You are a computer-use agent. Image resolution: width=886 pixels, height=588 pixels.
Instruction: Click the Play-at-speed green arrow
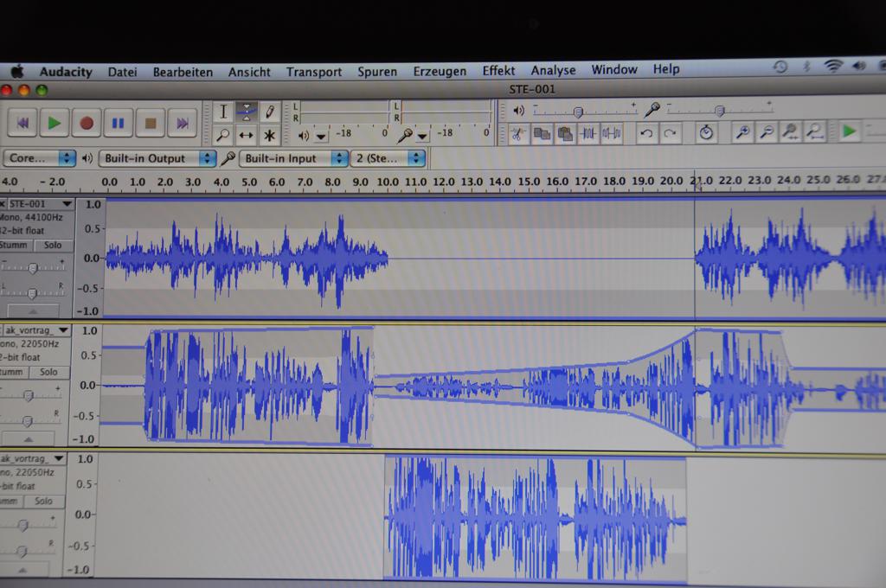(x=849, y=131)
